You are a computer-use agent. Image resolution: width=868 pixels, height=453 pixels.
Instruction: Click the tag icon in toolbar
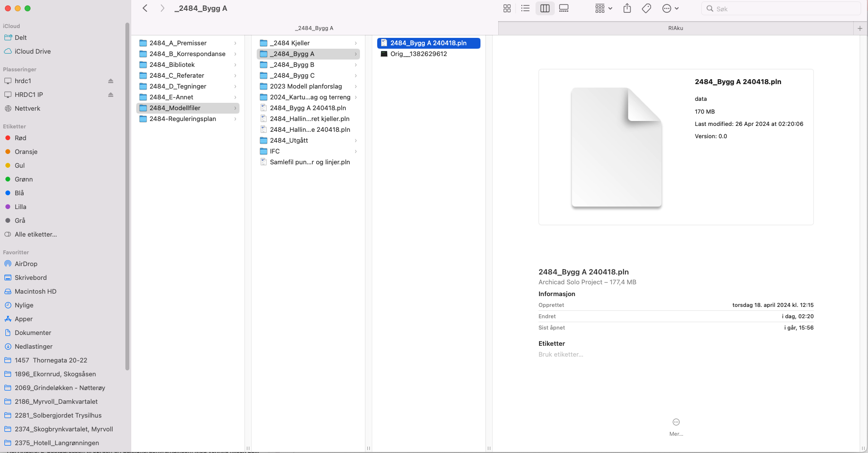[x=646, y=8]
